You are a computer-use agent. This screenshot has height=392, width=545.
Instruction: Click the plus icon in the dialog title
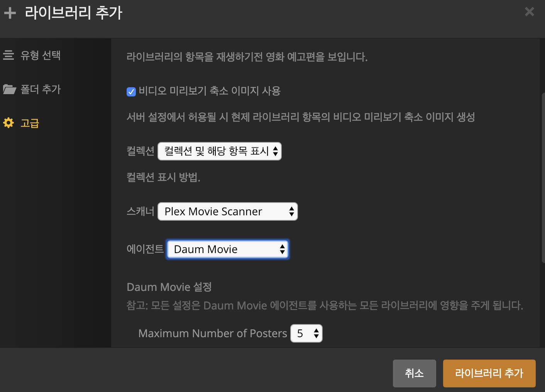tap(10, 13)
